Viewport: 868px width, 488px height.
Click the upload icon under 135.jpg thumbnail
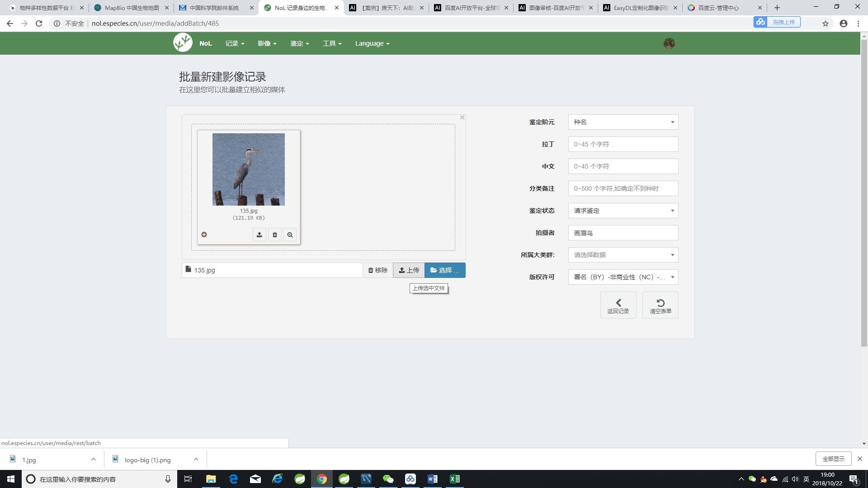click(x=259, y=235)
